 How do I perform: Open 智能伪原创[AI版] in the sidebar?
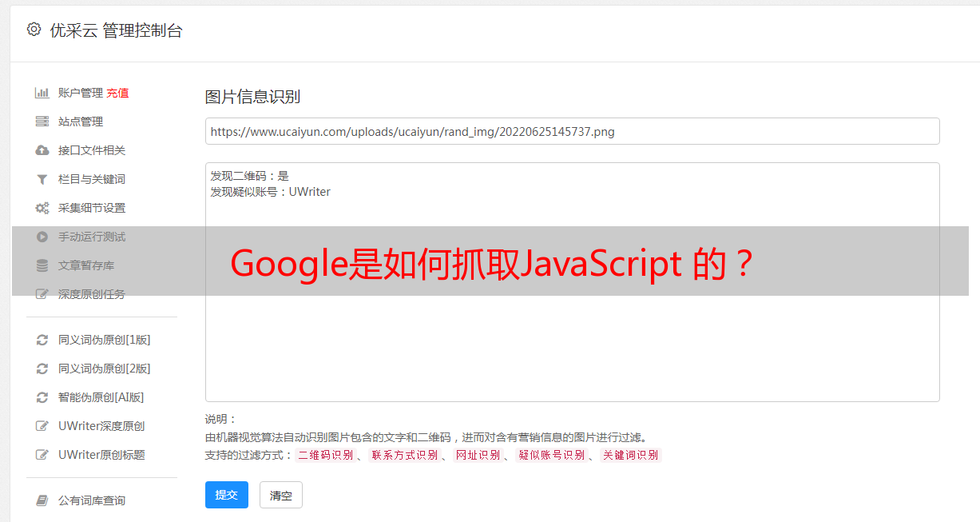pyautogui.click(x=101, y=397)
